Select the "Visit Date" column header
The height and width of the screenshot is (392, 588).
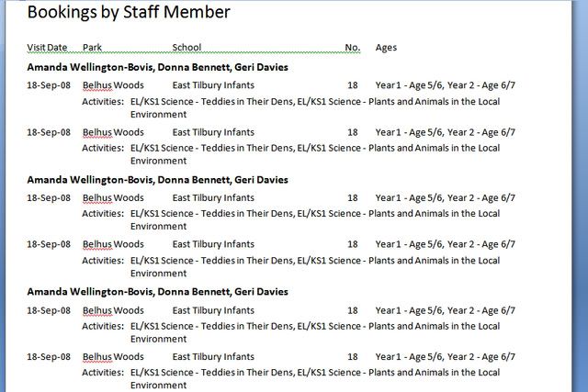pos(47,48)
